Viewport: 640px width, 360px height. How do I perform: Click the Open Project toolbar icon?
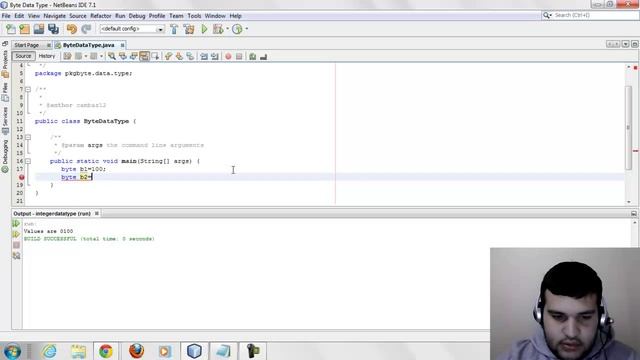point(39,29)
